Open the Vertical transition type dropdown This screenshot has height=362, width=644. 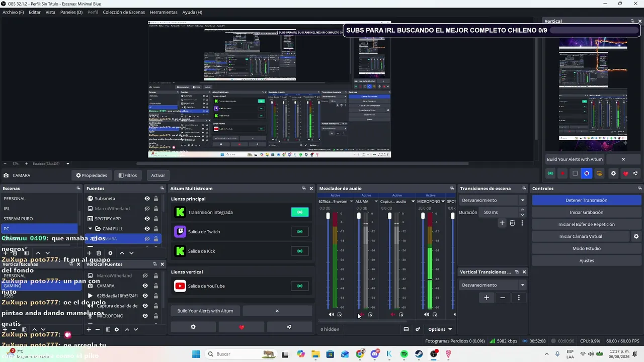click(x=493, y=285)
